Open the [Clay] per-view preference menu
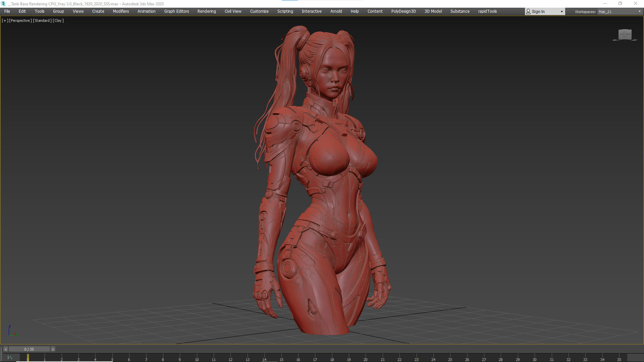 coord(58,20)
